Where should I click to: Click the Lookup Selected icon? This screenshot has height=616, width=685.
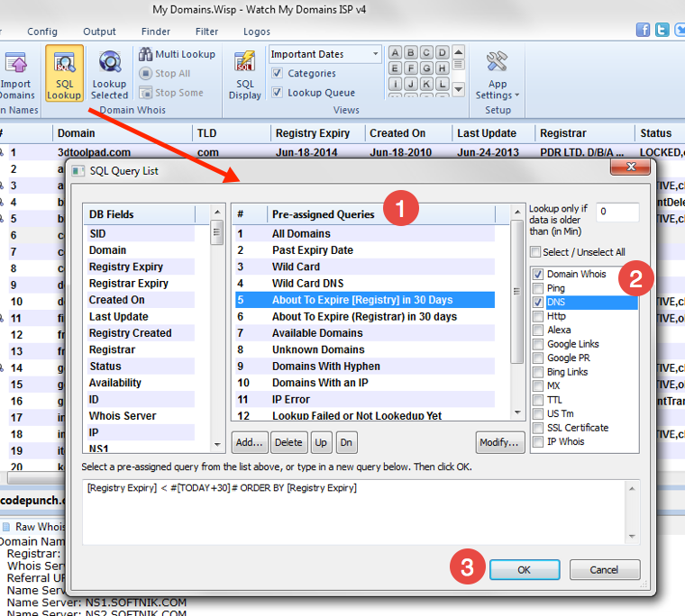coord(109,74)
